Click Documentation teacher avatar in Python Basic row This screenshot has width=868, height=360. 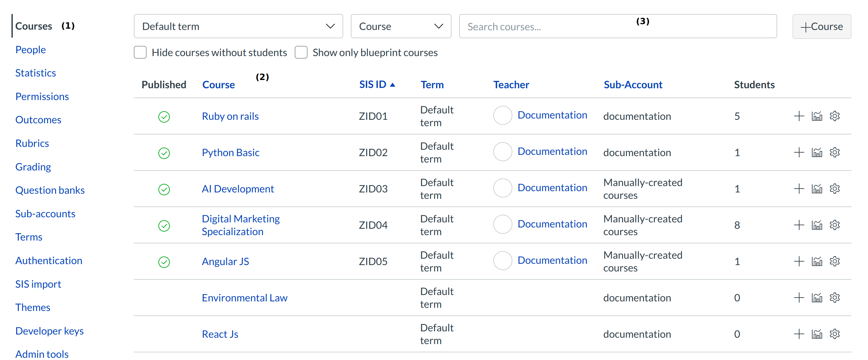tap(503, 152)
